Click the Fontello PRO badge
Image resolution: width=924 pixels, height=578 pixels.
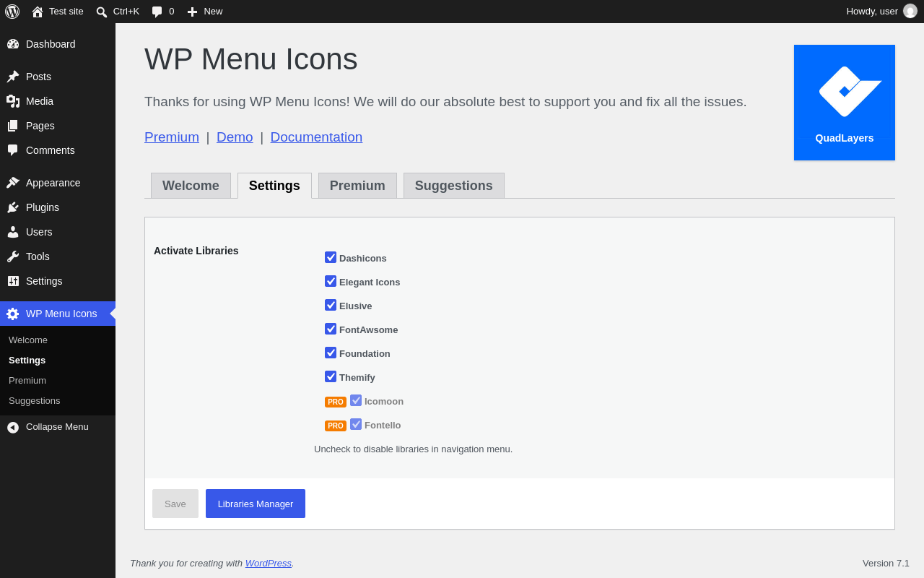tap(336, 426)
